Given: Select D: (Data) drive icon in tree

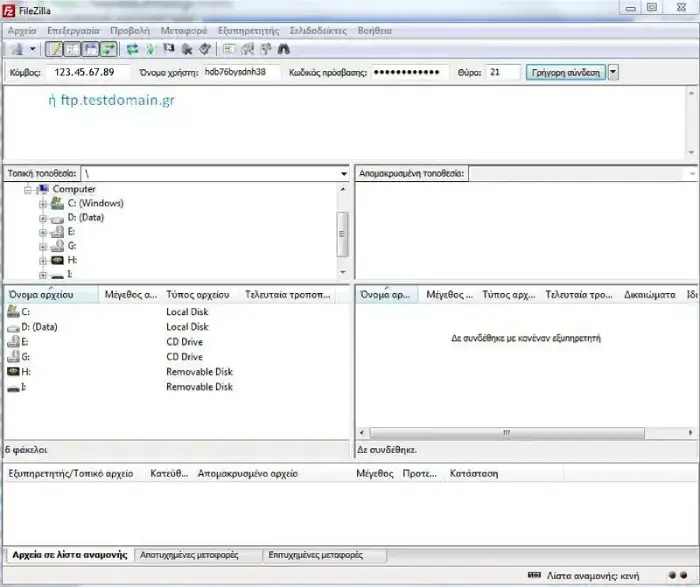Looking at the screenshot, I should [x=57, y=219].
